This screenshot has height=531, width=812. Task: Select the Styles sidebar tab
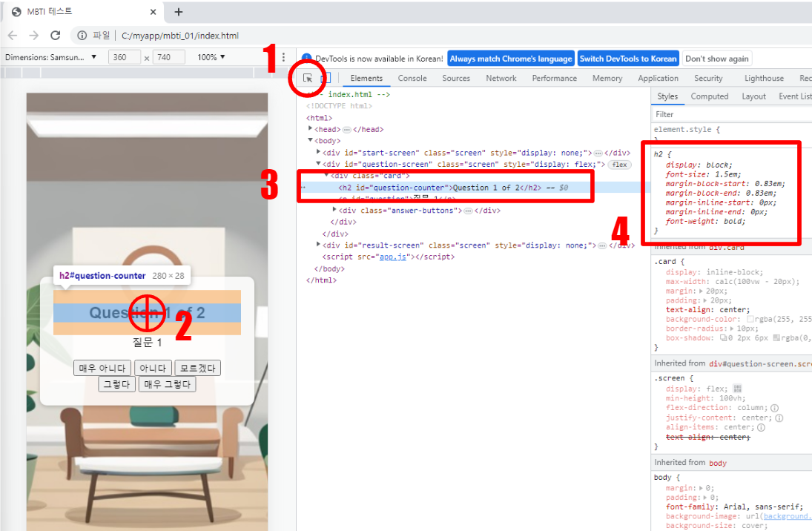pos(667,96)
